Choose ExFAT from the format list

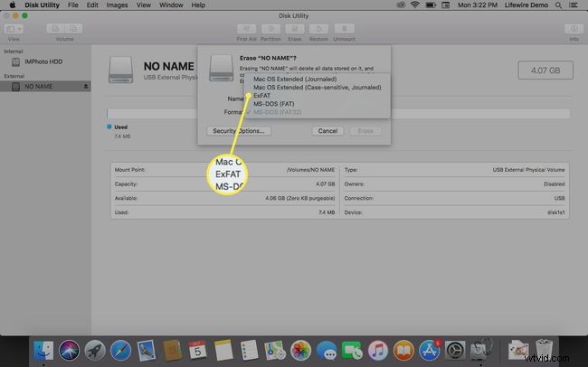[x=261, y=96]
